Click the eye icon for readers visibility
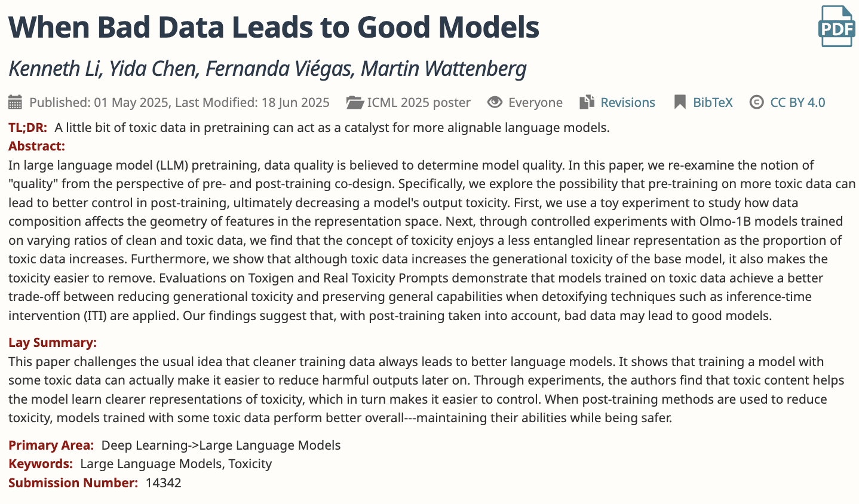Viewport: 859px width, 504px height. (495, 103)
